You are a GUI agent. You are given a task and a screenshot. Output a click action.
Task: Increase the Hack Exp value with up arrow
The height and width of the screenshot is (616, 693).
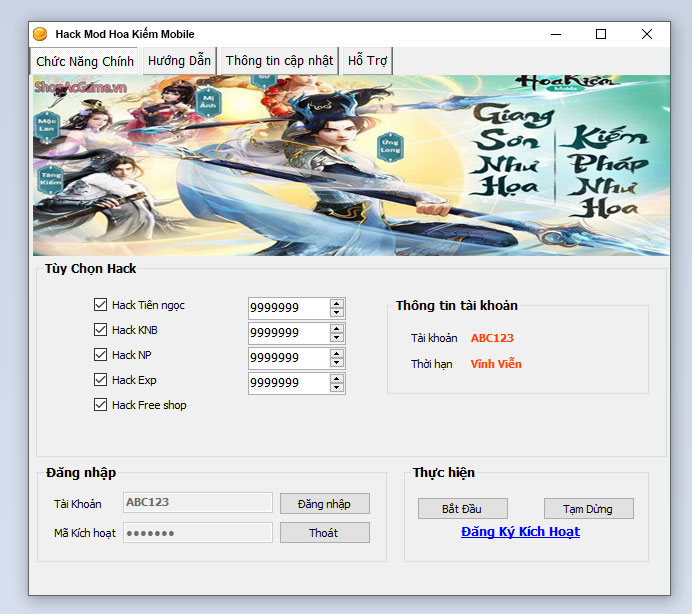click(337, 379)
